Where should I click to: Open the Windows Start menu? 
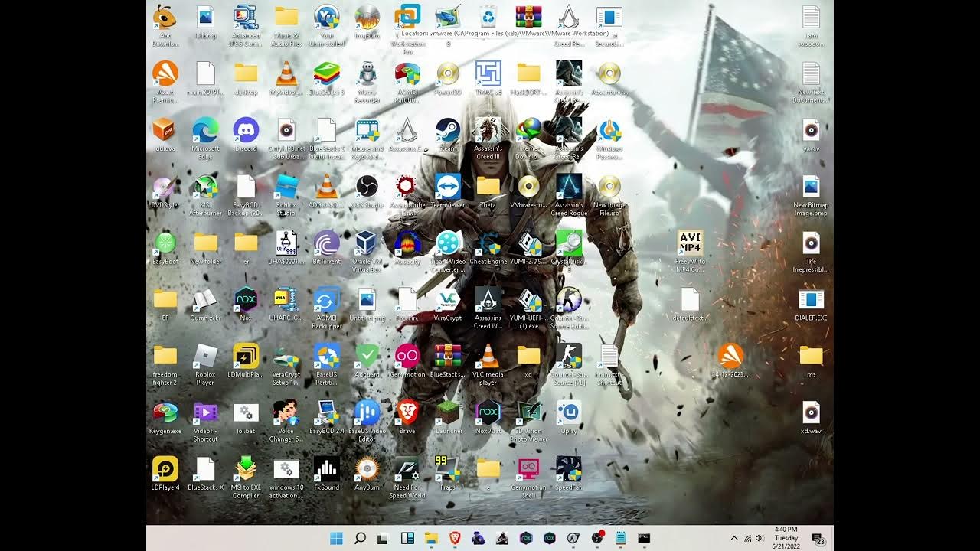click(x=336, y=538)
